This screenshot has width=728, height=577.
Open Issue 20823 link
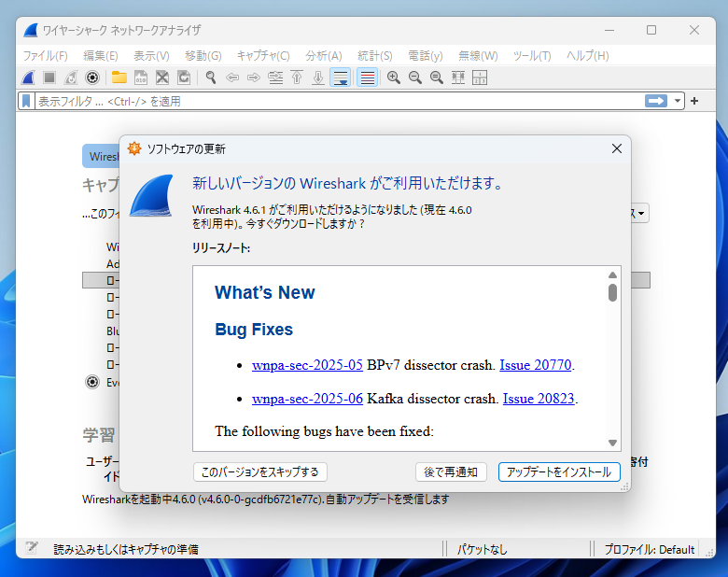(x=539, y=399)
